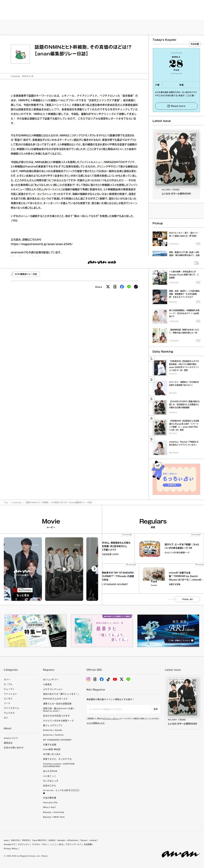Image resolution: width=204 pixels, height=868 pixels.
Task: Open SixTONES movie thumbnail
Action: click(x=23, y=569)
